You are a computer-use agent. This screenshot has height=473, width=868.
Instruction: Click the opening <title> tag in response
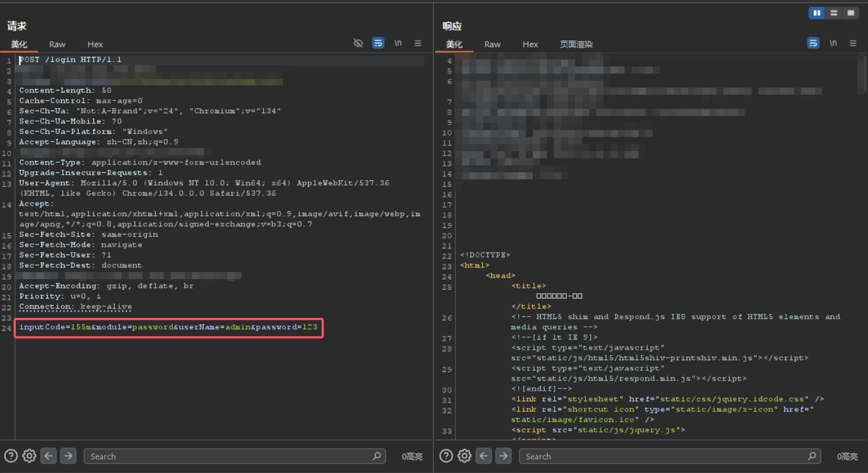[x=529, y=286]
